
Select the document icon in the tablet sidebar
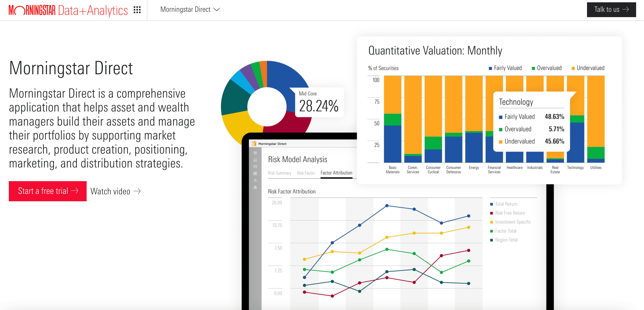click(255, 187)
